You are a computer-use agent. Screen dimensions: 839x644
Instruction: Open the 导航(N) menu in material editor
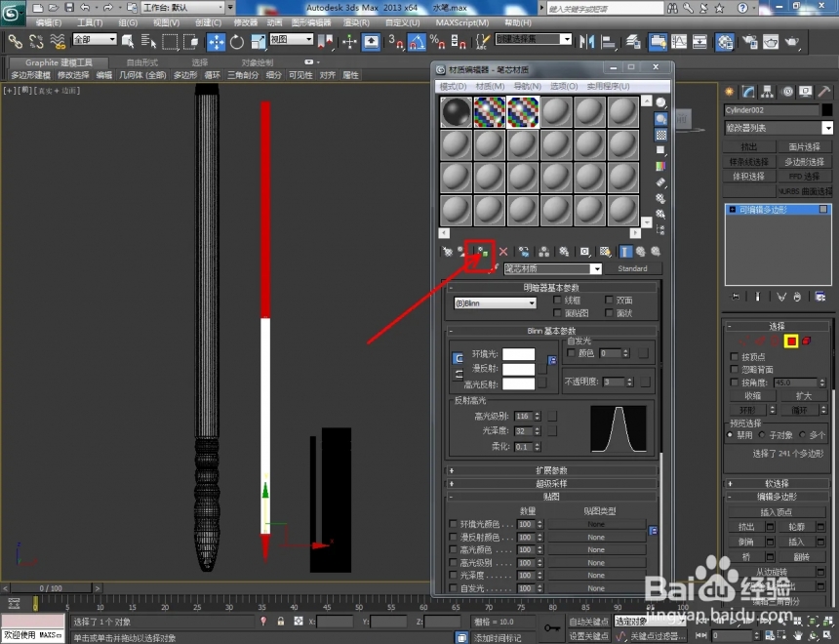click(x=527, y=86)
